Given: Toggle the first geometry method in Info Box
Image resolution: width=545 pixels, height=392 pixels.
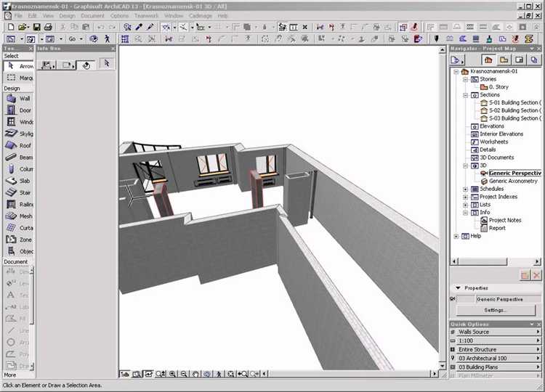Looking at the screenshot, I should point(48,65).
